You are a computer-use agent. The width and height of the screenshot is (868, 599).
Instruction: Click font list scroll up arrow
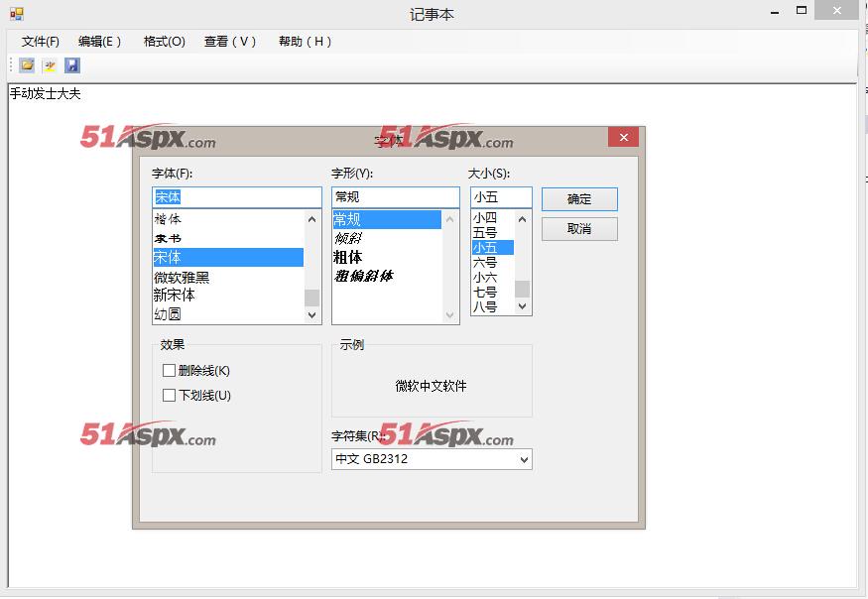click(x=312, y=219)
